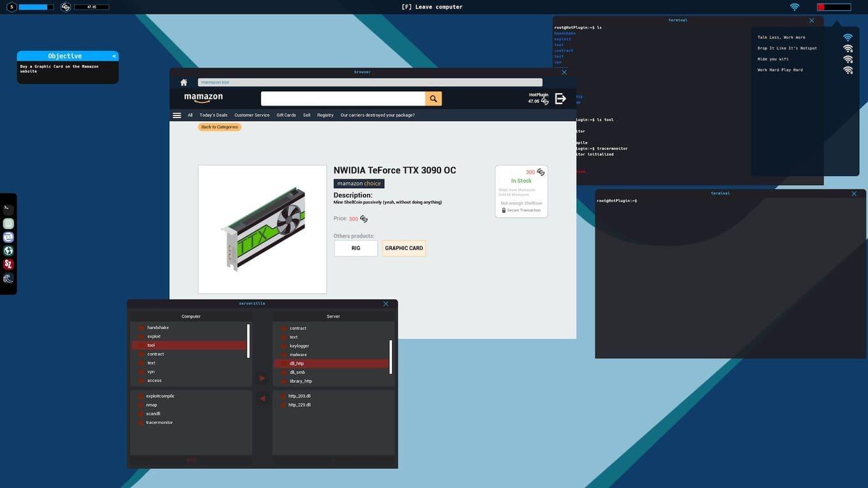
Task: Click the level badge icon at top left
Action: pos(11,7)
